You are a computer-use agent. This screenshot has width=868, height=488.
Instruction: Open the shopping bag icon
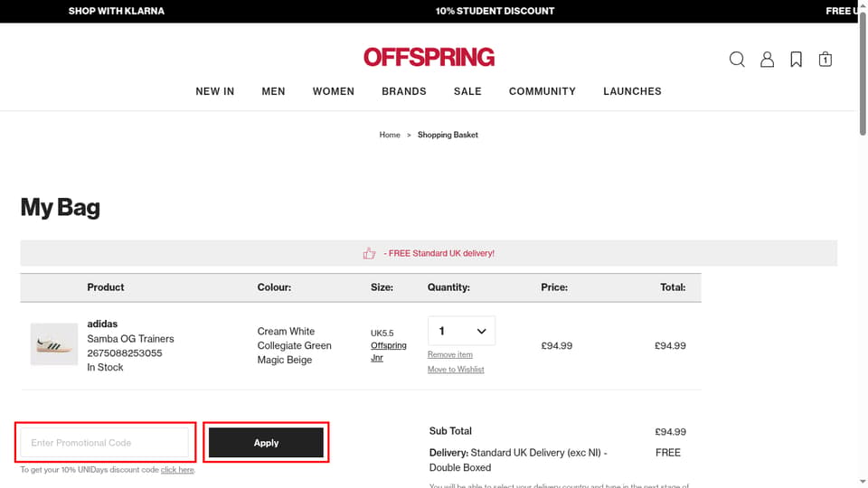click(826, 60)
